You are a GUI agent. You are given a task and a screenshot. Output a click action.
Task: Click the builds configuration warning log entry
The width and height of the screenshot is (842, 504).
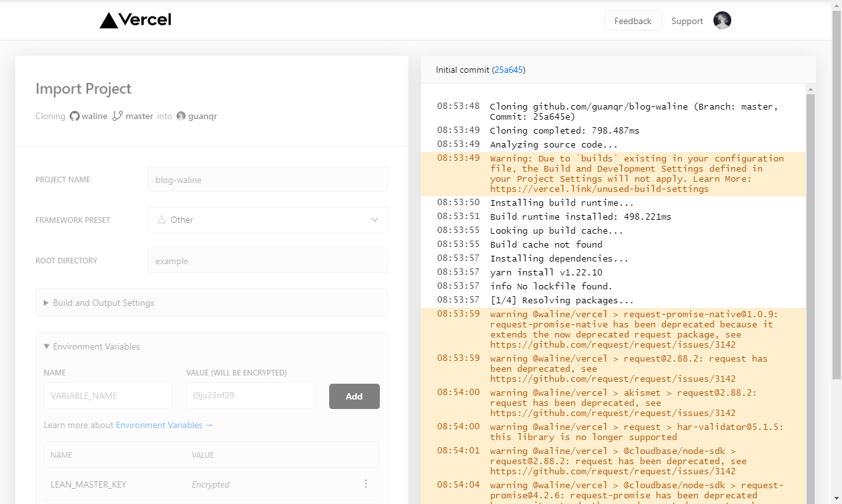(x=613, y=173)
